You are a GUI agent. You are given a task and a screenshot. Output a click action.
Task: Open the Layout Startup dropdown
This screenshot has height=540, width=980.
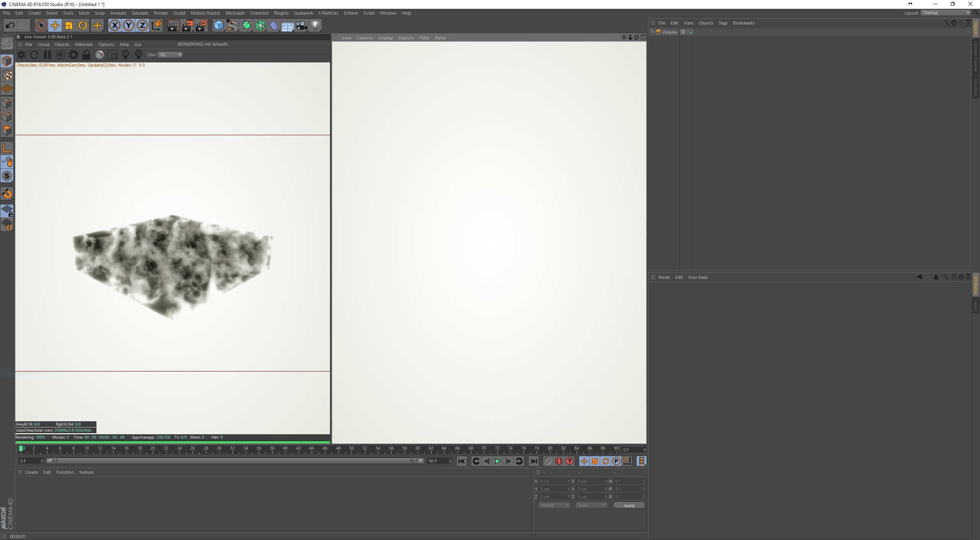[x=946, y=13]
